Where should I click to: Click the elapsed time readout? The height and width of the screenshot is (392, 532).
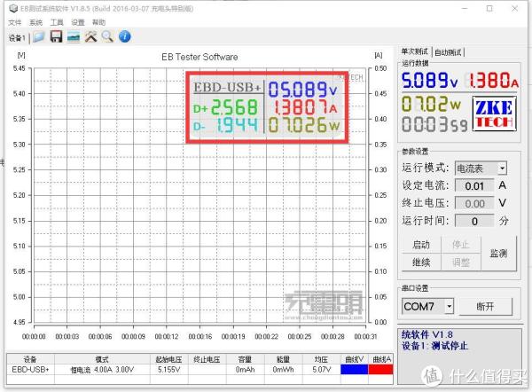[x=434, y=124]
